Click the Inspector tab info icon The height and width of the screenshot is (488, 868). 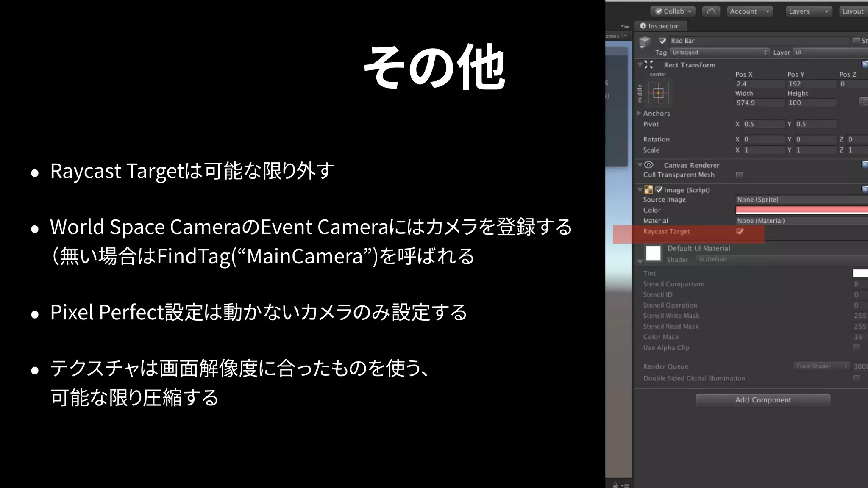point(643,26)
